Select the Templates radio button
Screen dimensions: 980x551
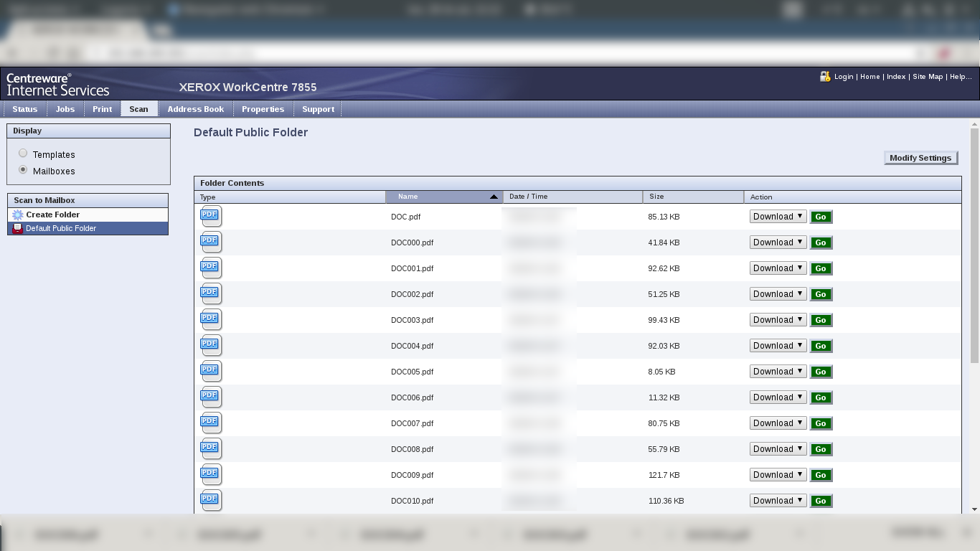tap(23, 154)
